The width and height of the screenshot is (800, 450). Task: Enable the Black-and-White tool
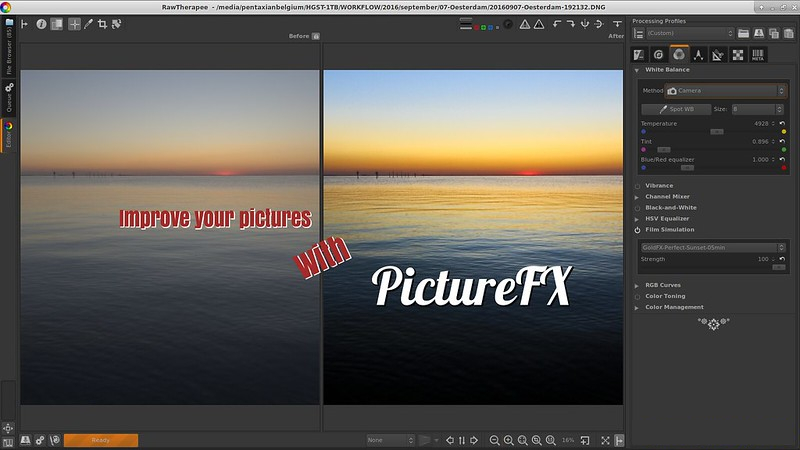[x=637, y=208]
